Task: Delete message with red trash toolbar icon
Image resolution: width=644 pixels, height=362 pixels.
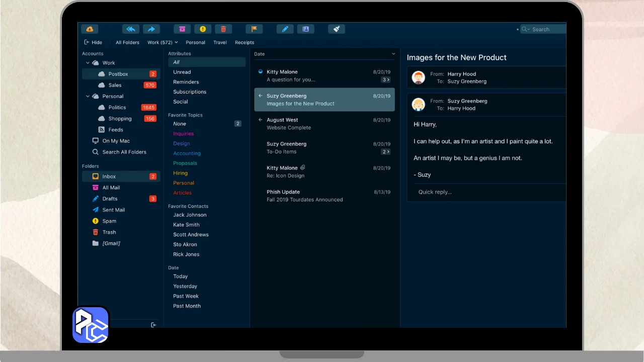Action: (223, 29)
